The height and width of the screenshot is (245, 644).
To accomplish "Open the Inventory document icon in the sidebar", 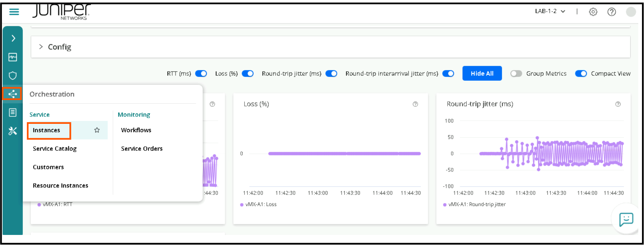I will (x=13, y=112).
